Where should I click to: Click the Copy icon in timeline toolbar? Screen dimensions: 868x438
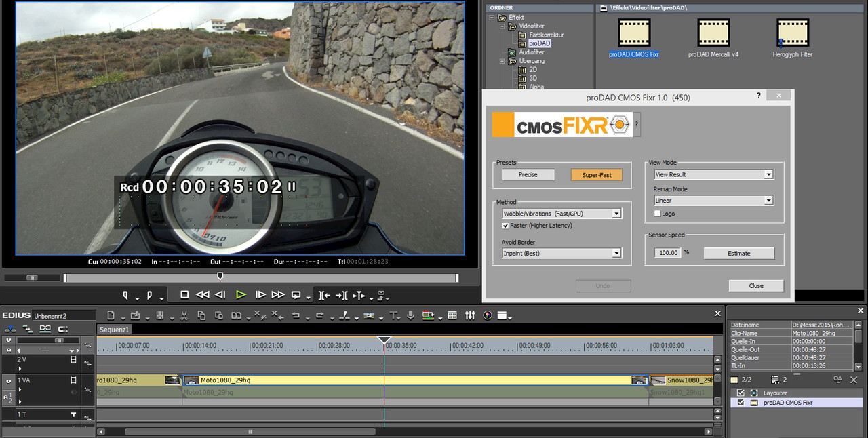[201, 315]
